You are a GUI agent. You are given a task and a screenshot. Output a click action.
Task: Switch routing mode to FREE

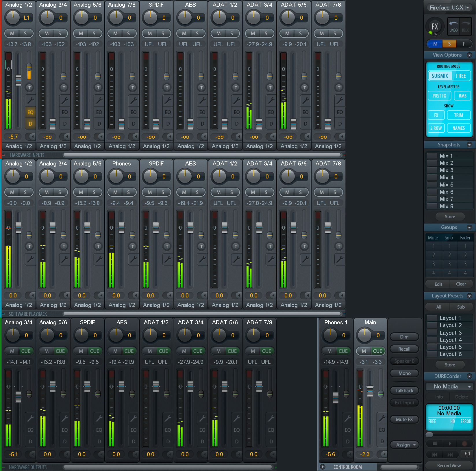pos(461,76)
